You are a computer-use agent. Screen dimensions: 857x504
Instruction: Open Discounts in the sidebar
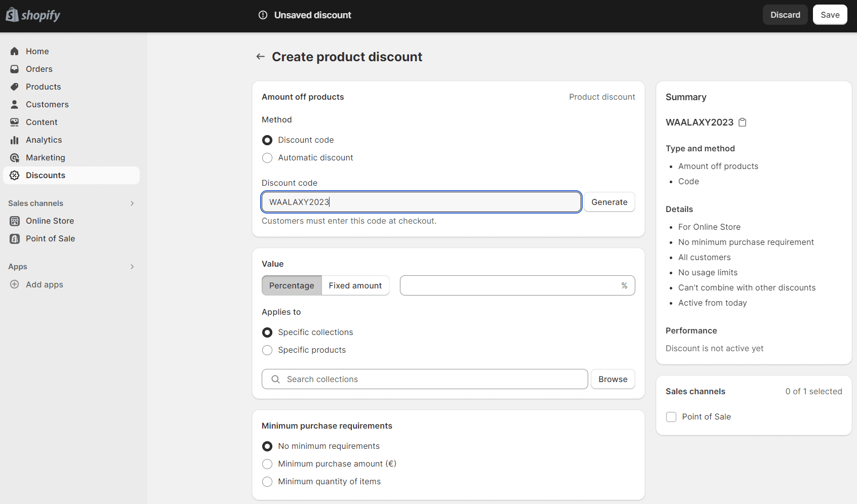[x=71, y=175]
